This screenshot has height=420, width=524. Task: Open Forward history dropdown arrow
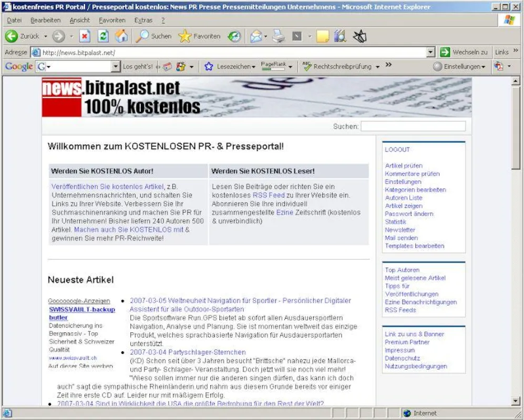pyautogui.click(x=71, y=36)
